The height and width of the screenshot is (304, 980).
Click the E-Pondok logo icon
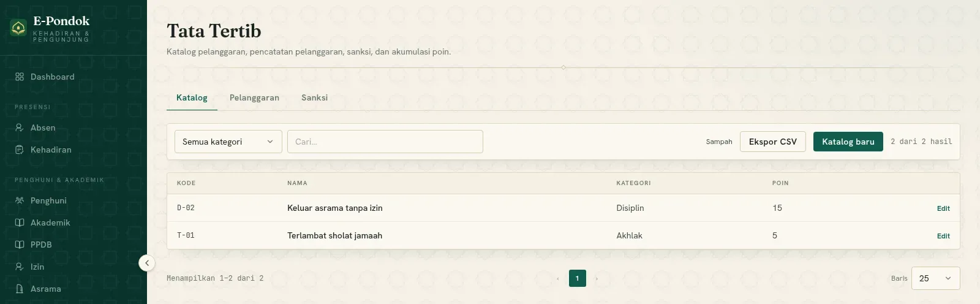pyautogui.click(x=18, y=28)
